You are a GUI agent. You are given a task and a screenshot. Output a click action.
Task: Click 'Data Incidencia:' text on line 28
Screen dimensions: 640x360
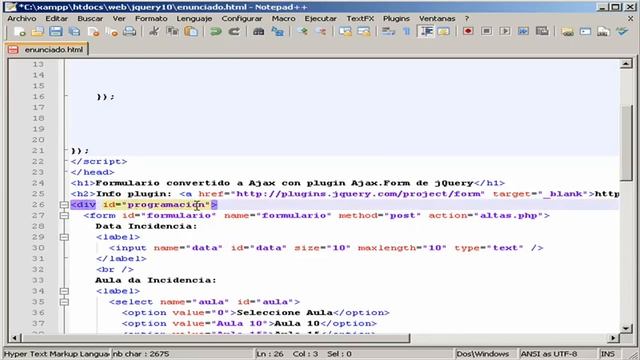point(146,226)
